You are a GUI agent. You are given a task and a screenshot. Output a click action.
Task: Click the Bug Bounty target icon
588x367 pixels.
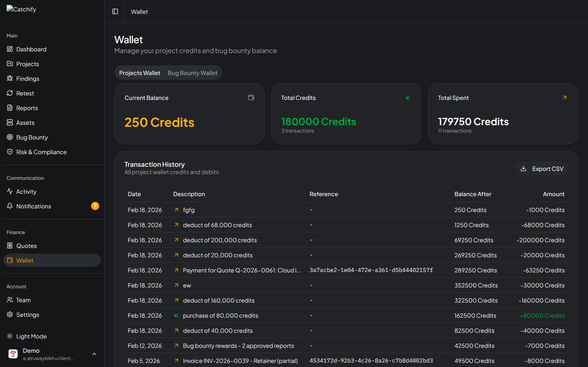click(x=10, y=137)
